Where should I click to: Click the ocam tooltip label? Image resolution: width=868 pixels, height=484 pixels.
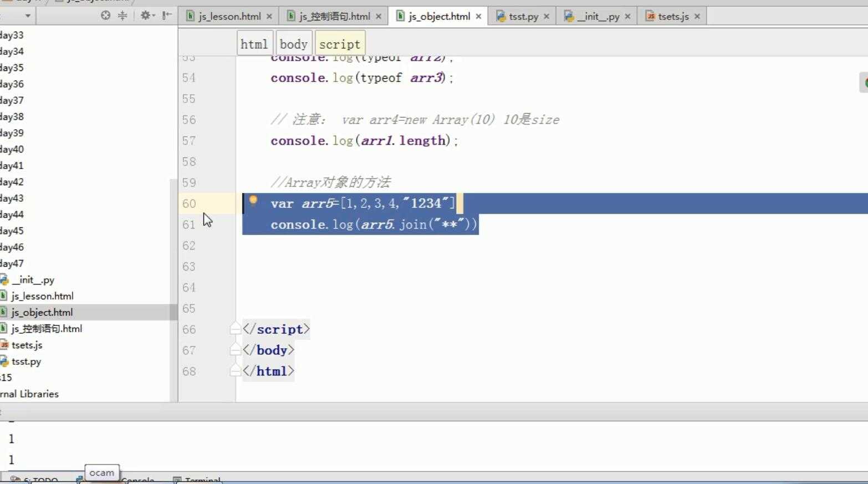pyautogui.click(x=102, y=473)
